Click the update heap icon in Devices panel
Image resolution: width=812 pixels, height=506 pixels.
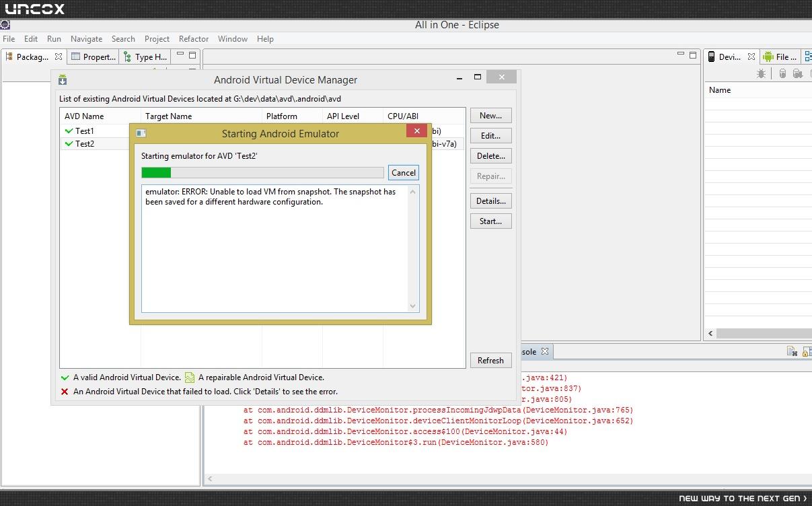782,74
